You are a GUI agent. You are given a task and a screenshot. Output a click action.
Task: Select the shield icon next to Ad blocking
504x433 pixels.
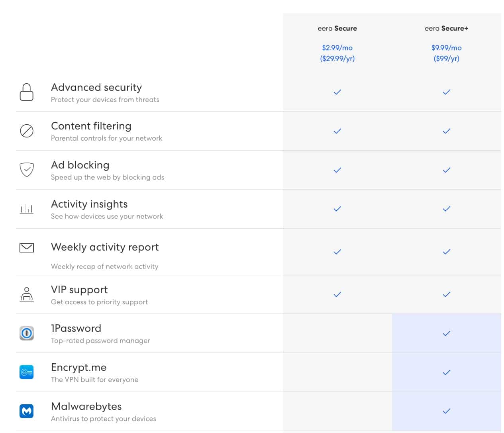click(x=27, y=169)
